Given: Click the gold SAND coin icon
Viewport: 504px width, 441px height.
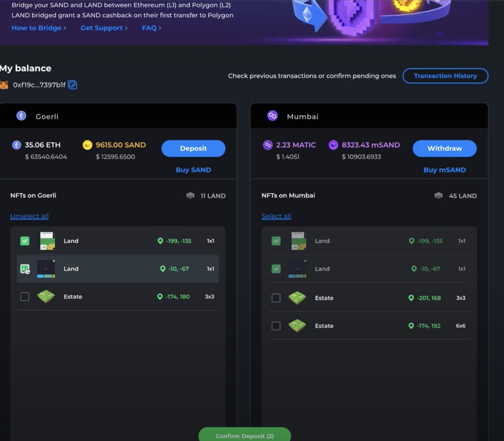Looking at the screenshot, I should pos(88,145).
